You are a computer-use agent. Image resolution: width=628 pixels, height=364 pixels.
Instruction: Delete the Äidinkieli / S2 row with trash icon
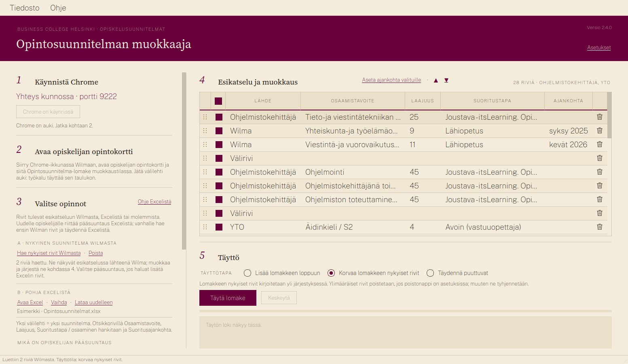click(x=600, y=227)
